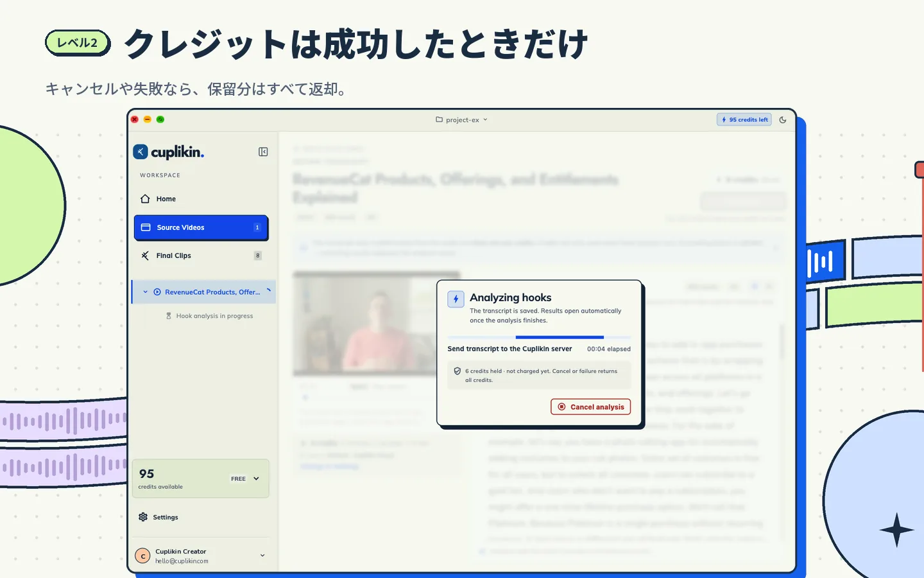This screenshot has height=578, width=924.
Task: Click the Final Clips scissors icon
Action: (145, 256)
